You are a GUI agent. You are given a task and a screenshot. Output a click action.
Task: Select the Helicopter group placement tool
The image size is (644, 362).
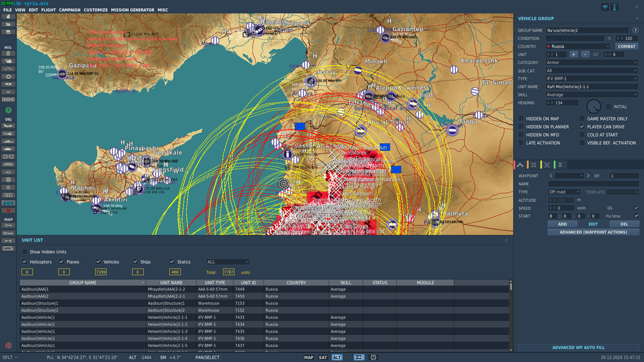8,133
